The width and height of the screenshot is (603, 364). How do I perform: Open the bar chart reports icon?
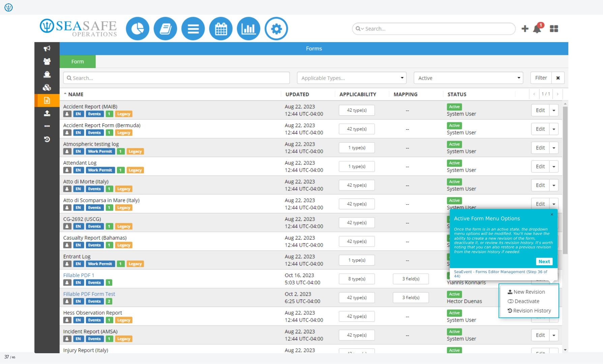pos(248,29)
